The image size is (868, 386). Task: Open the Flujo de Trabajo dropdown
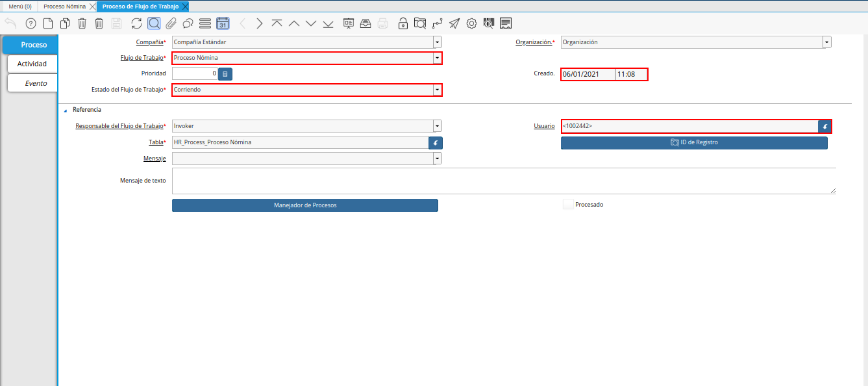click(437, 58)
